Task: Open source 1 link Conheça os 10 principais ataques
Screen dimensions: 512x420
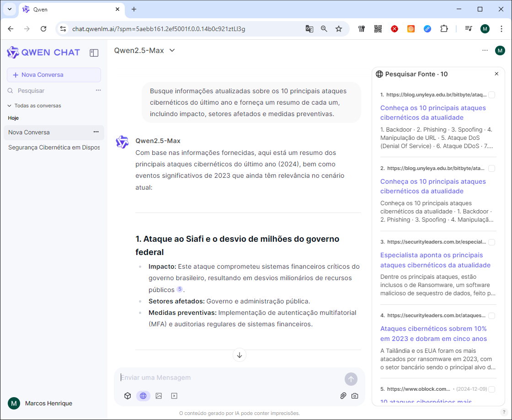Action: click(x=433, y=112)
